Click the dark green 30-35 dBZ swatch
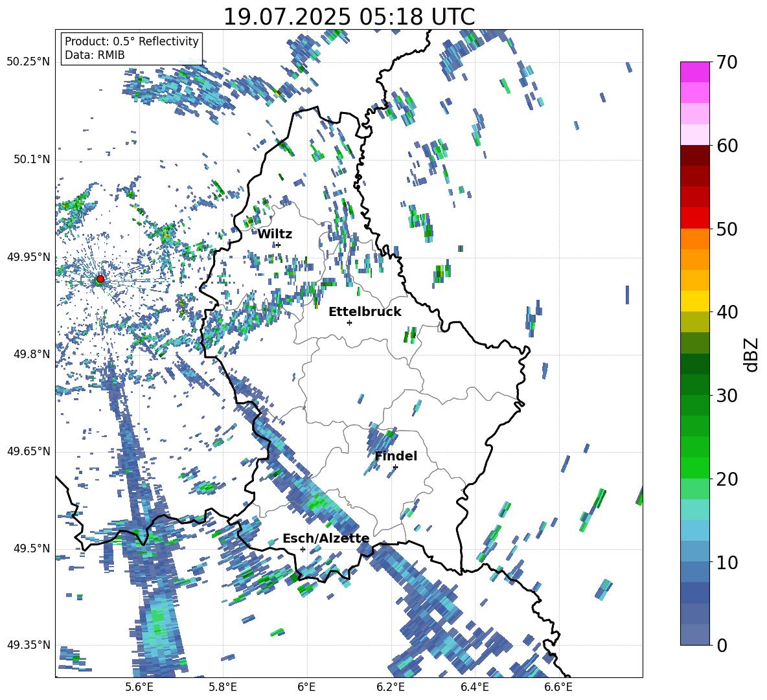The image size is (767, 700). pyautogui.click(x=694, y=364)
